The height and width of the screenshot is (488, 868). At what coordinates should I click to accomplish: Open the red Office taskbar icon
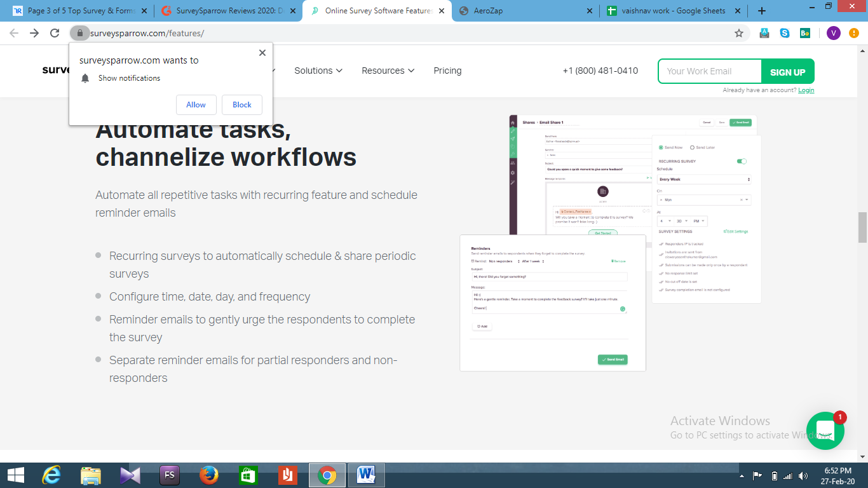tap(288, 475)
